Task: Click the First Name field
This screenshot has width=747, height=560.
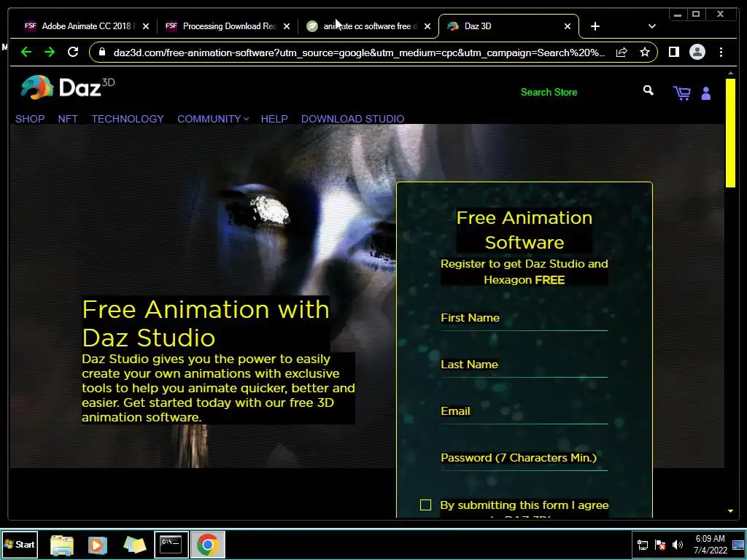Action: [x=524, y=319]
